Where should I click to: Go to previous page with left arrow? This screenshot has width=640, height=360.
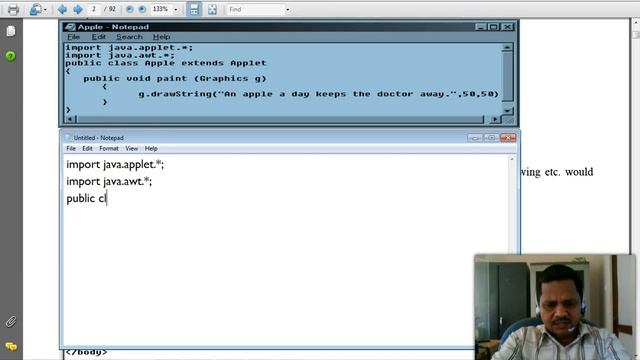pyautogui.click(x=62, y=9)
